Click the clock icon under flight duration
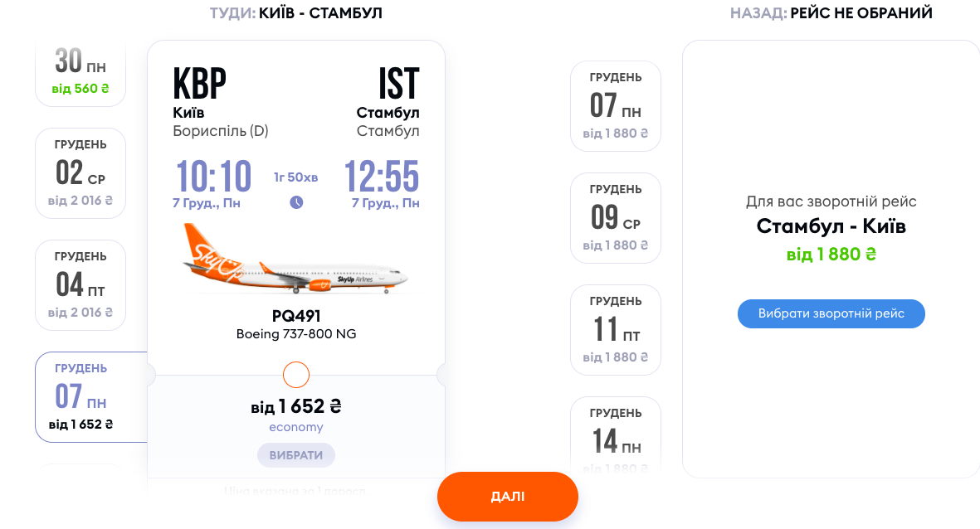 pyautogui.click(x=296, y=202)
